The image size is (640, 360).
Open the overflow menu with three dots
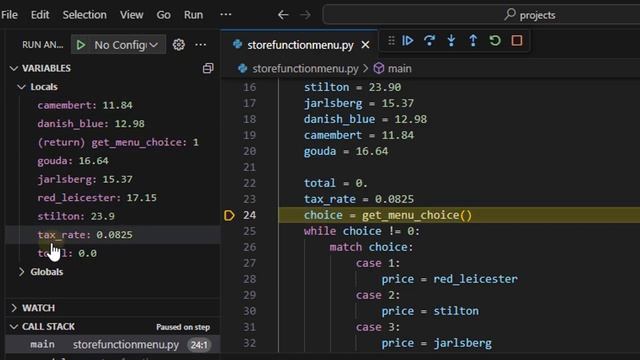[226, 15]
